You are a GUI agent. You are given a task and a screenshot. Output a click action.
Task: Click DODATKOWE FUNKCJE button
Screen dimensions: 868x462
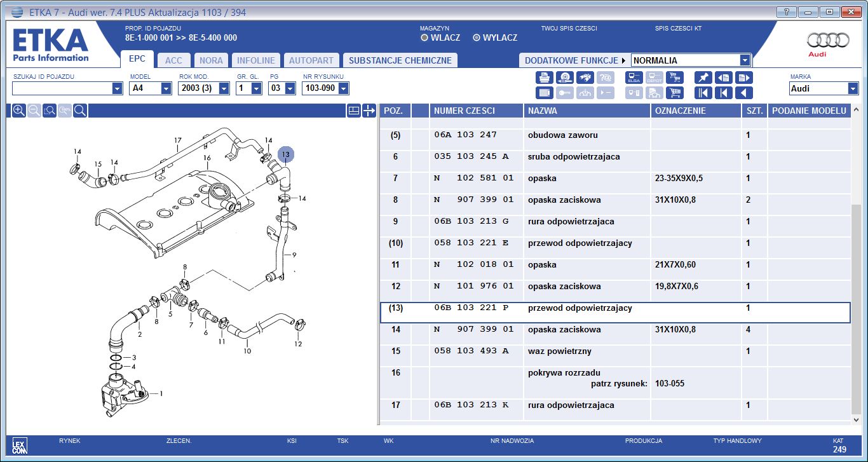574,60
